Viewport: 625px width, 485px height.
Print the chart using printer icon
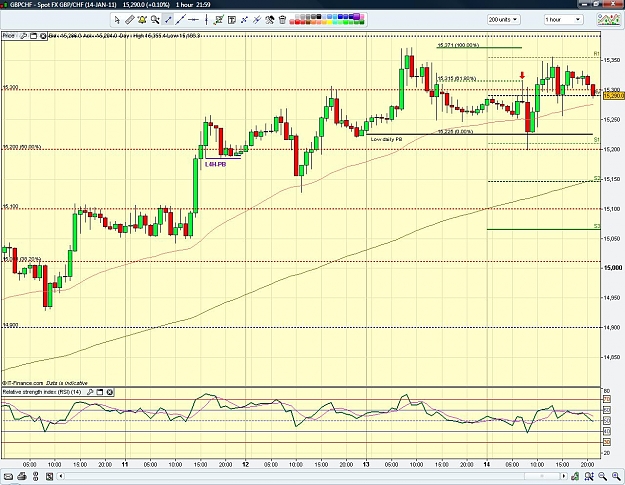[22, 476]
